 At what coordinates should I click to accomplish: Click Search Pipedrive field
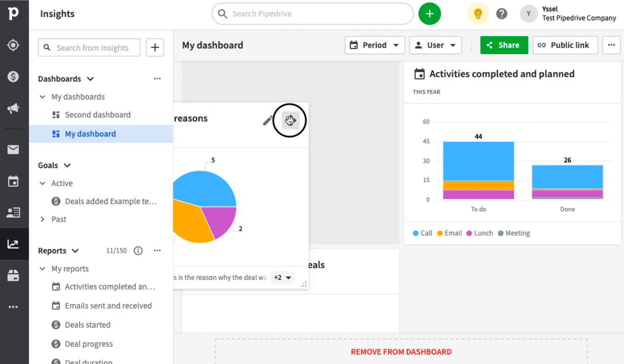pyautogui.click(x=313, y=14)
